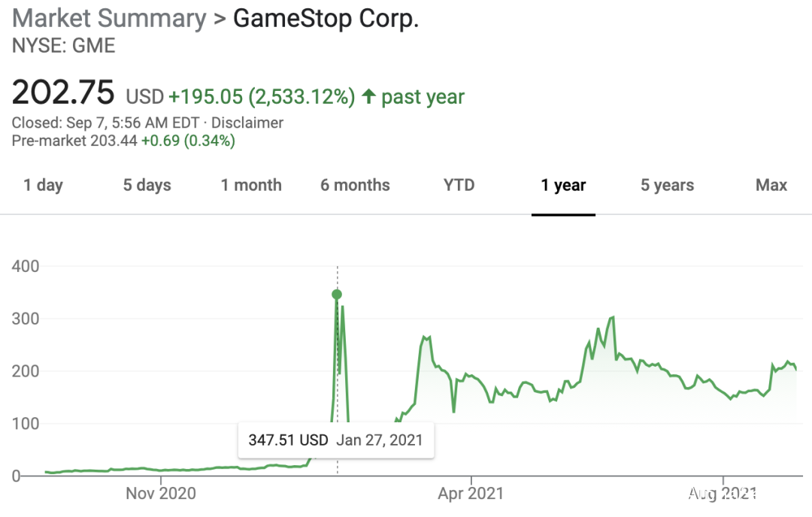Select the 5 days range tab
The width and height of the screenshot is (812, 517).
(147, 186)
